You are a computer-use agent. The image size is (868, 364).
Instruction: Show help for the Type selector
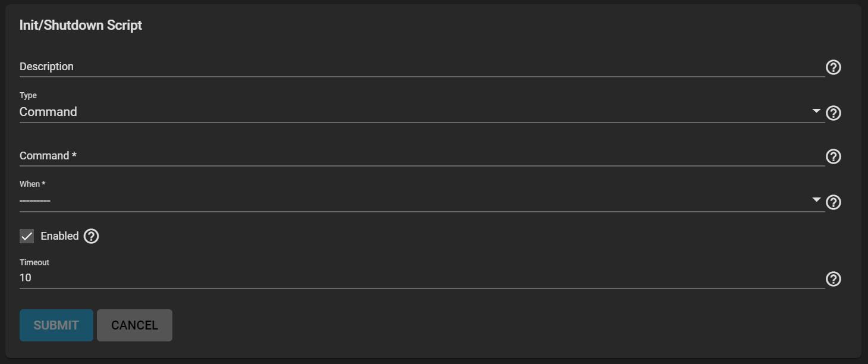tap(834, 113)
